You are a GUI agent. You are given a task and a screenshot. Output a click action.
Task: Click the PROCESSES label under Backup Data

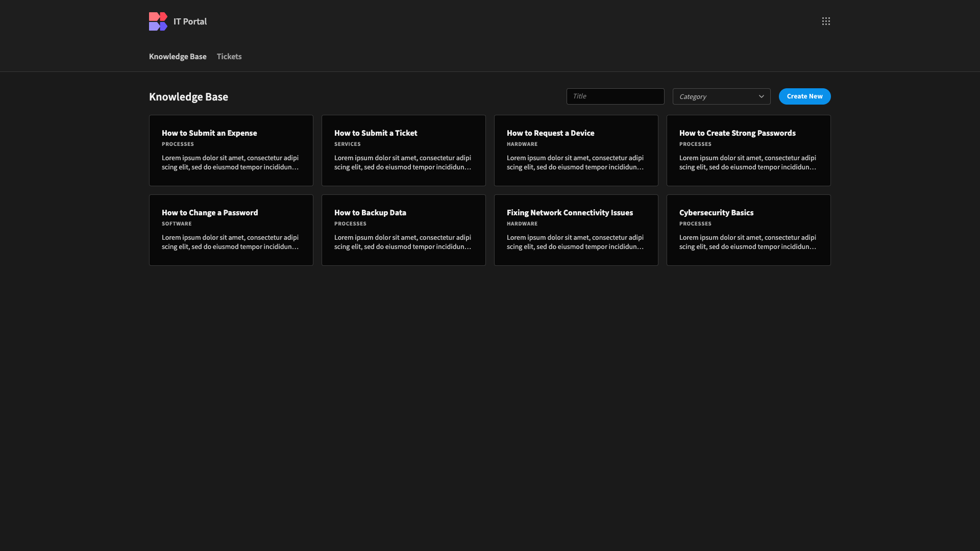[x=350, y=223]
